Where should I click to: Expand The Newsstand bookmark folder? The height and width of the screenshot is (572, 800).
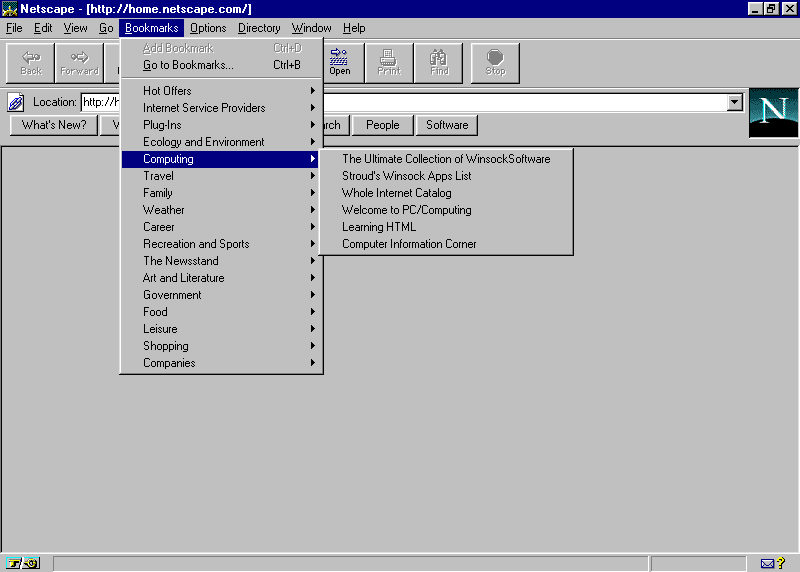pyautogui.click(x=222, y=261)
